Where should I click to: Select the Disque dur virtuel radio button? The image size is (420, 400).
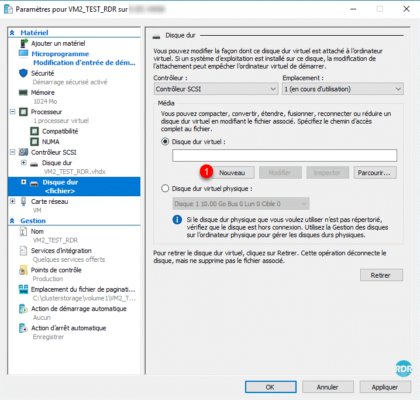click(x=165, y=142)
